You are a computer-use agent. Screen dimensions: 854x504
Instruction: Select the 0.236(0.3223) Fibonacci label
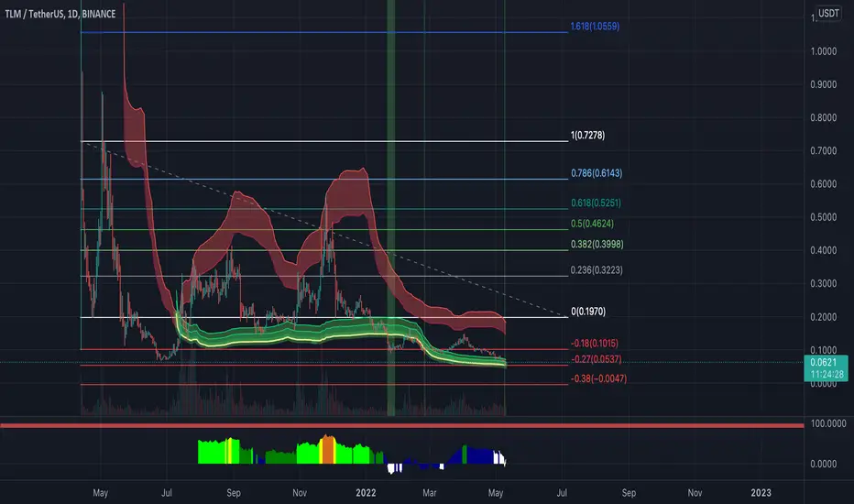pos(597,269)
